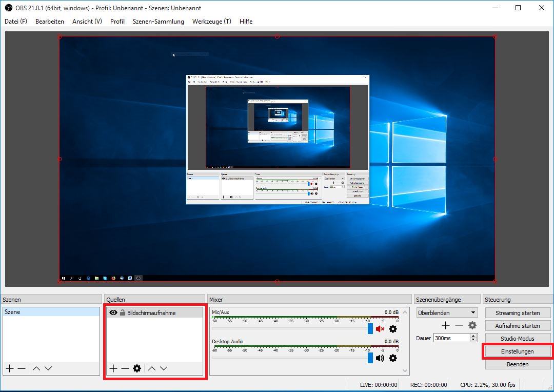Image resolution: width=554 pixels, height=392 pixels.
Task: Open the Hilfe menu
Action: tap(246, 21)
